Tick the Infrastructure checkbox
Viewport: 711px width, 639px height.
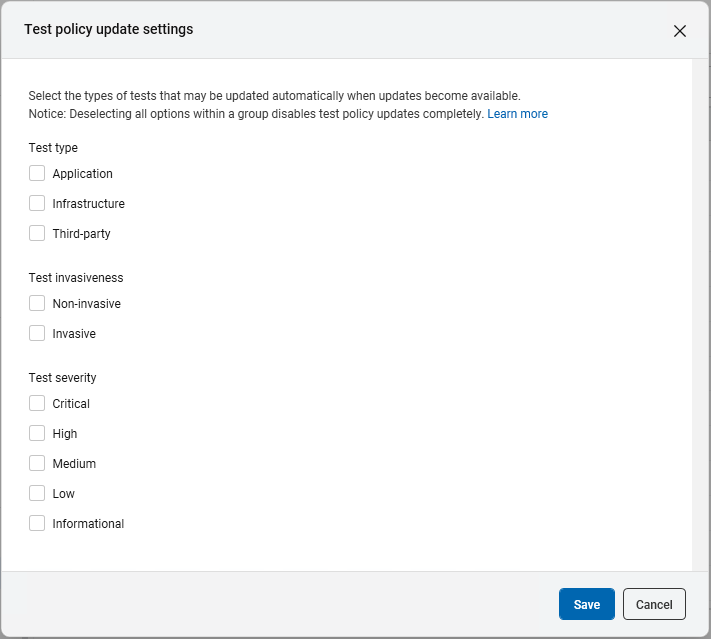[x=37, y=204]
